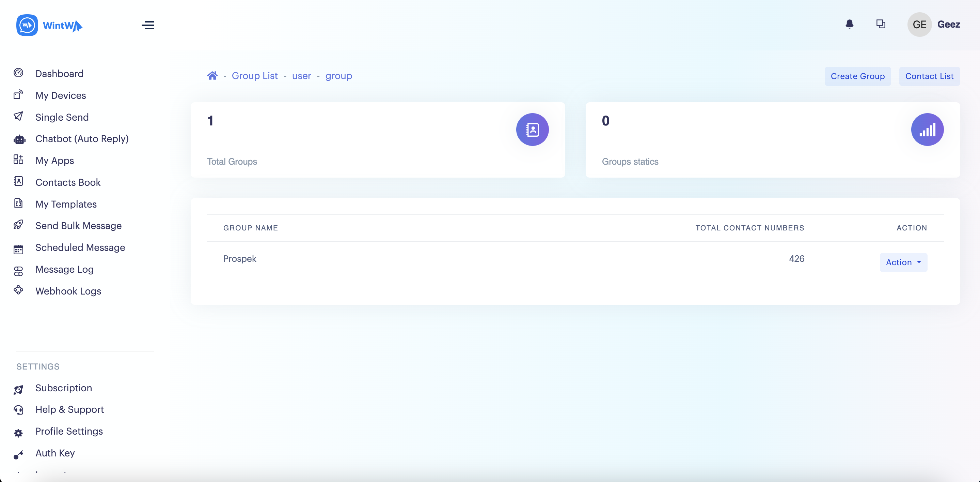This screenshot has width=980, height=482.
Task: Click the Chatbot robot icon in sidebar
Action: 19,139
